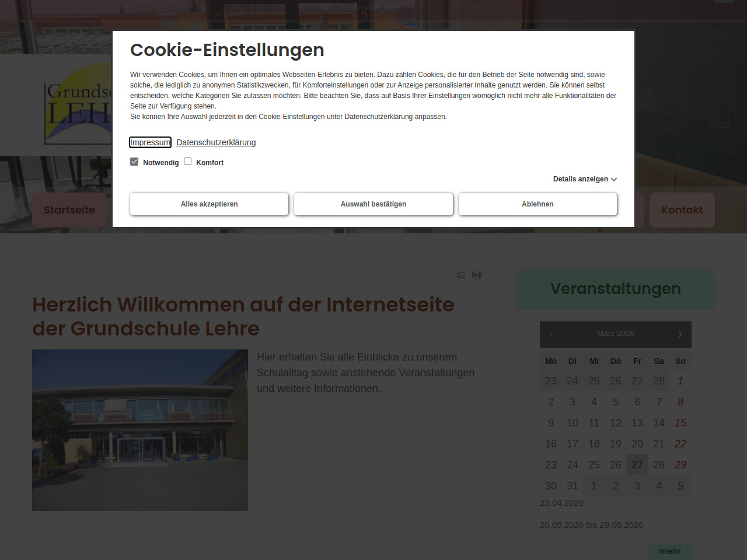Click the print page icon
Viewport: 747px width, 560px height.
477,275
